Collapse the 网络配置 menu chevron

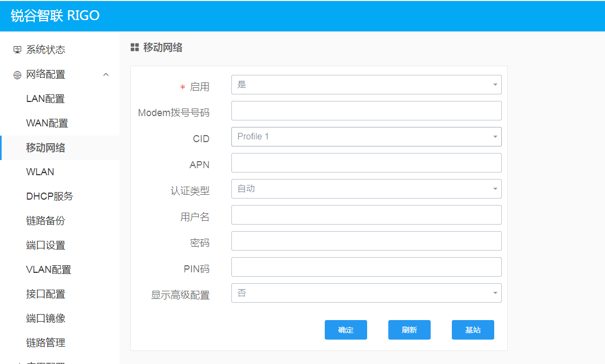pos(106,74)
